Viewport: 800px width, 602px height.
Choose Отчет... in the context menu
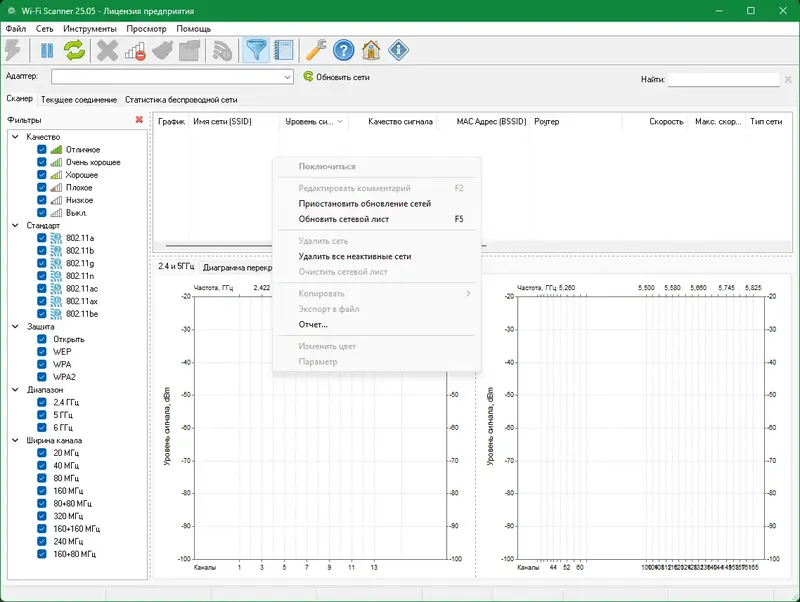377,324
